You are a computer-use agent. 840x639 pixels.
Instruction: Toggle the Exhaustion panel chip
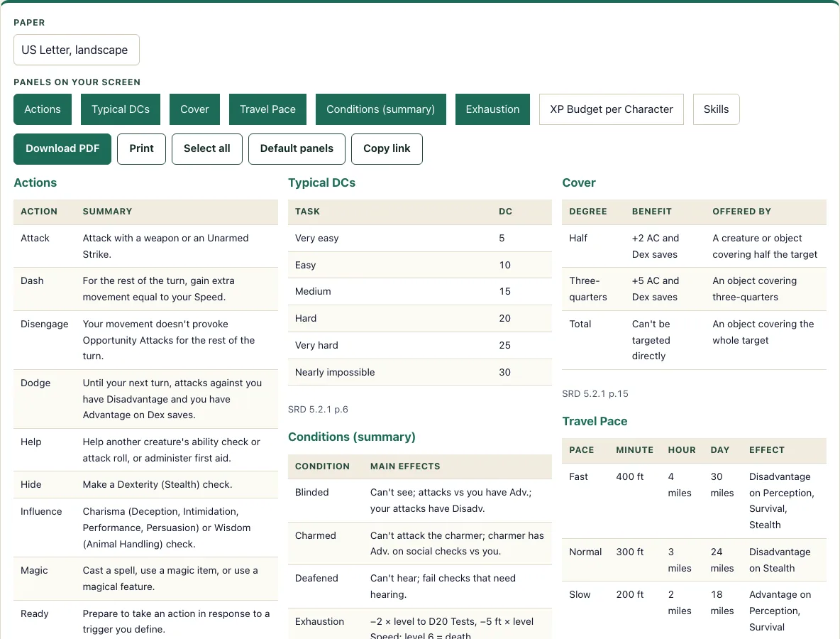pyautogui.click(x=493, y=109)
